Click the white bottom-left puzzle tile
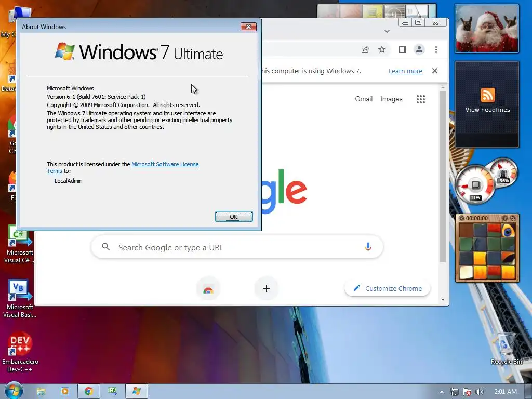 466,272
